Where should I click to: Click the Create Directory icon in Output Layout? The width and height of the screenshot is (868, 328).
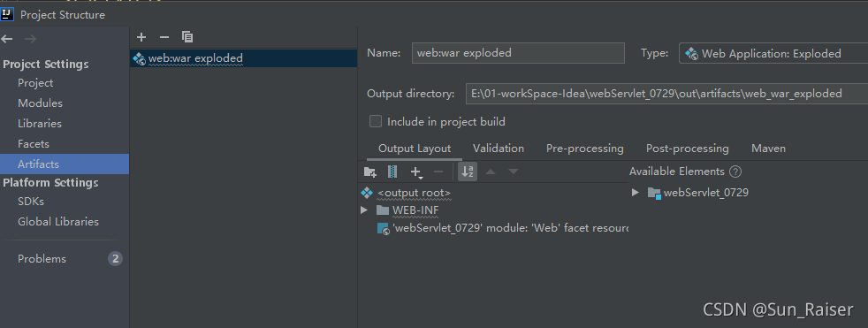point(369,172)
